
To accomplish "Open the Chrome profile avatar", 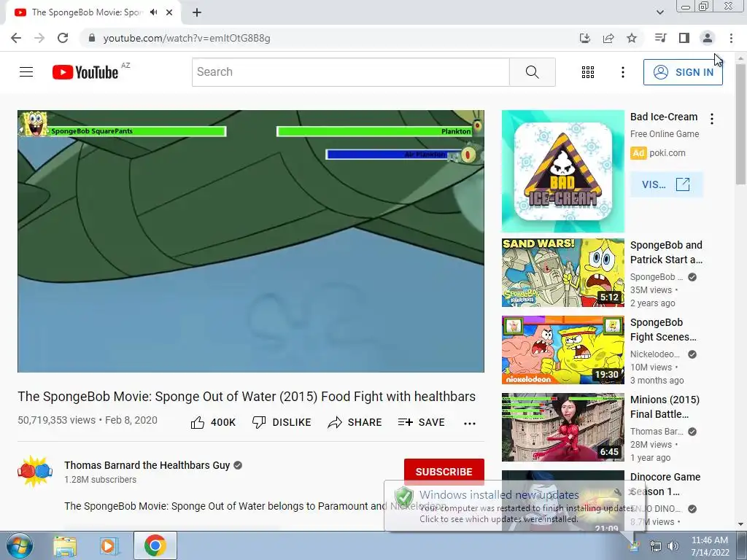I will [x=708, y=38].
